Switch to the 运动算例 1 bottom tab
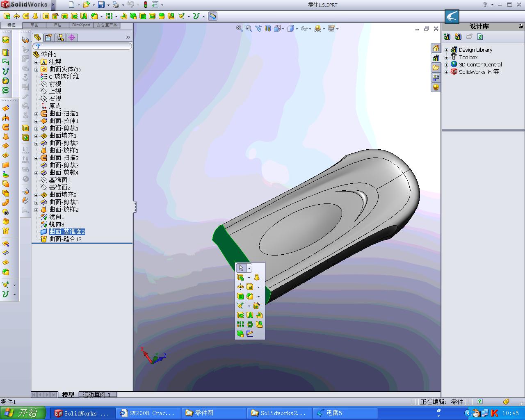This screenshot has width=525, height=420. [97, 395]
